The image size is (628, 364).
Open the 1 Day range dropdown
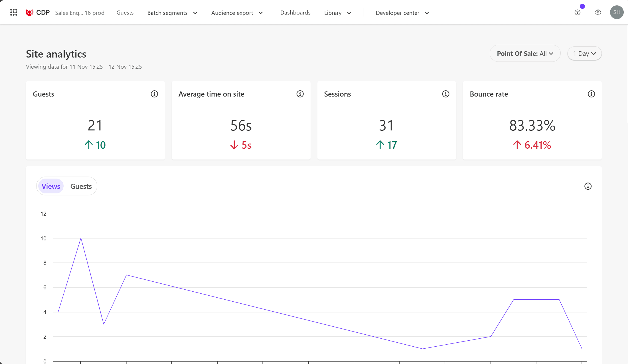point(584,54)
